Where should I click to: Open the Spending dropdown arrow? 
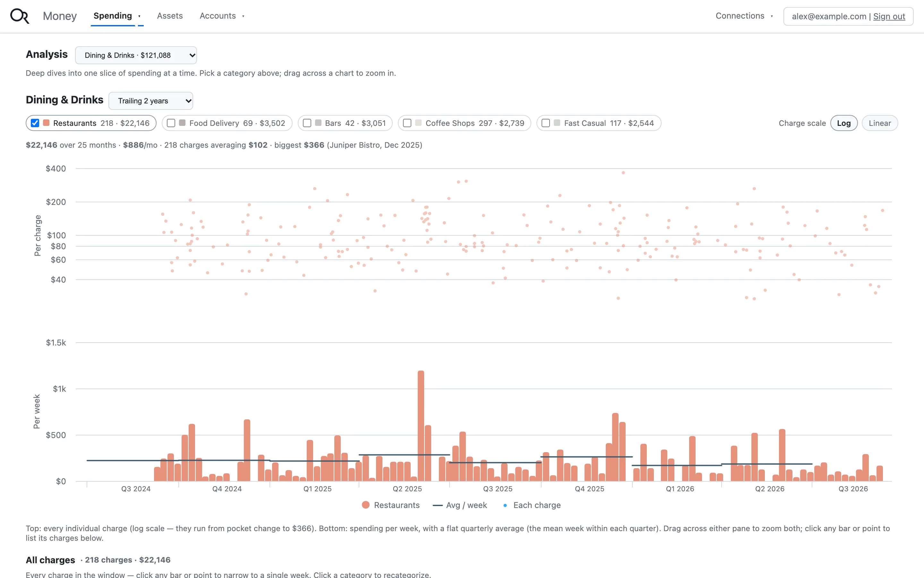point(140,16)
